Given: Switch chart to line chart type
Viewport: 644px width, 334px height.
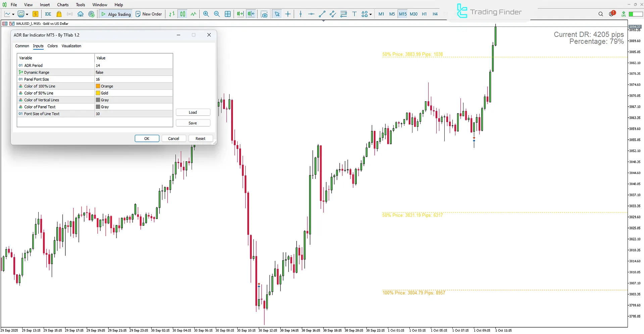Looking at the screenshot, I should [193, 14].
